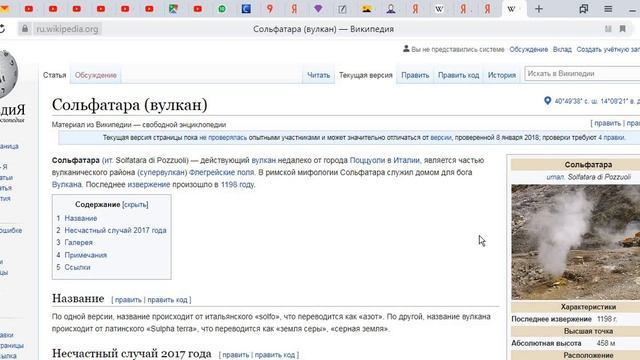The width and height of the screenshot is (640, 360).
Task: Switch to the yellow landscape picture tab
Action: 367,9
